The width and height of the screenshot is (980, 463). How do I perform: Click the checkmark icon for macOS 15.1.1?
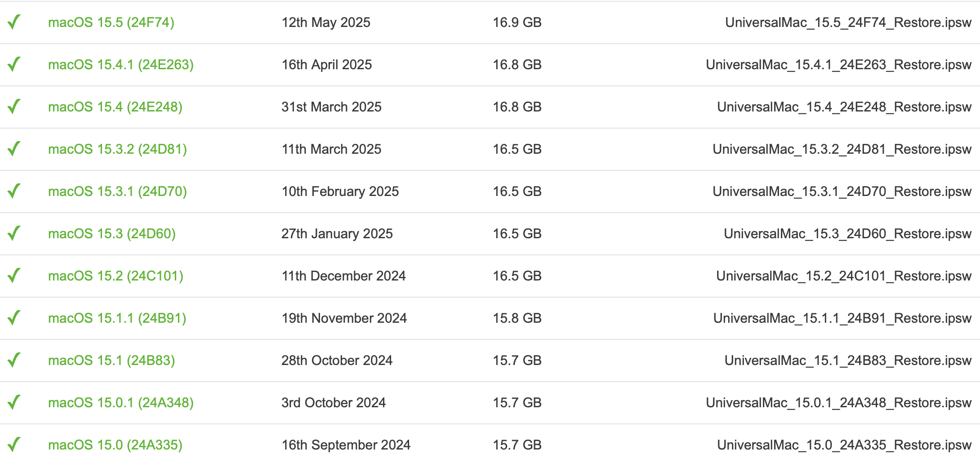pos(14,318)
